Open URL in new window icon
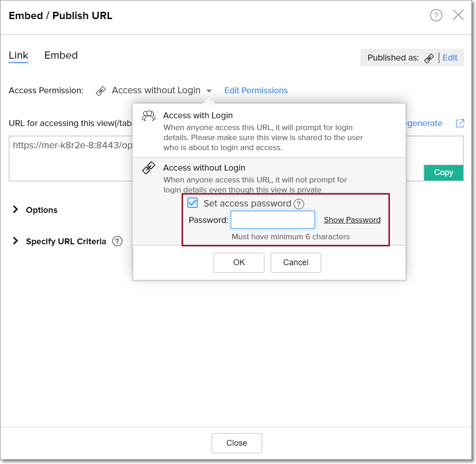476x464 pixels. pyautogui.click(x=460, y=123)
